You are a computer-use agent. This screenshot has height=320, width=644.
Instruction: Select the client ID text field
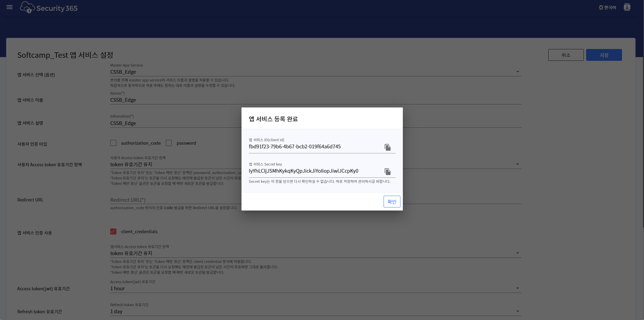(314, 147)
